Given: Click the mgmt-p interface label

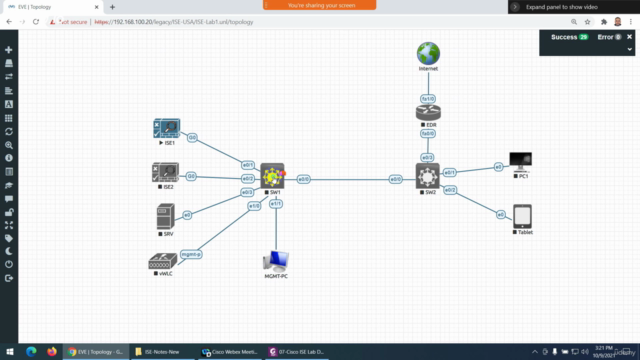Looking at the screenshot, I should coord(191,254).
